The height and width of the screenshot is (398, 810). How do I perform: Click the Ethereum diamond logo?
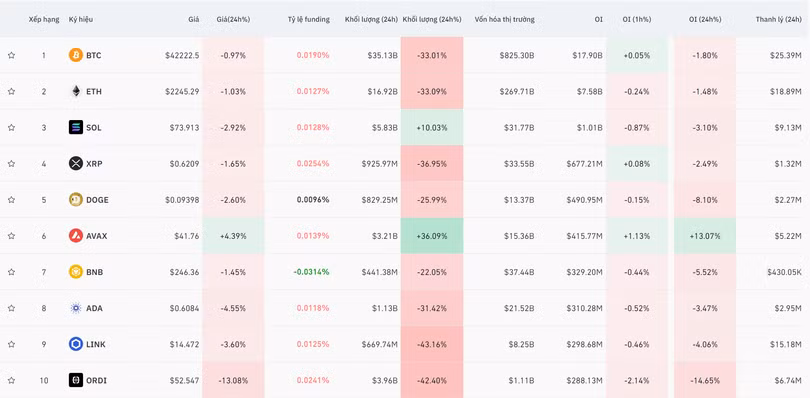(76, 91)
